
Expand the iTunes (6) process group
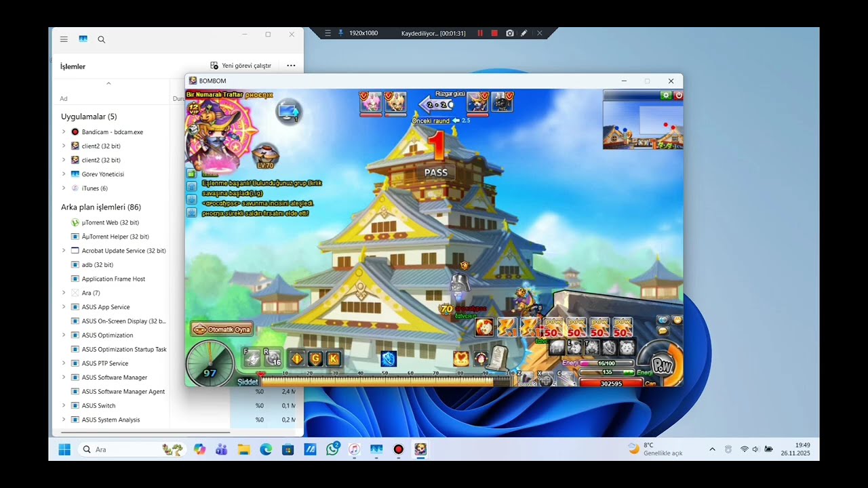64,188
